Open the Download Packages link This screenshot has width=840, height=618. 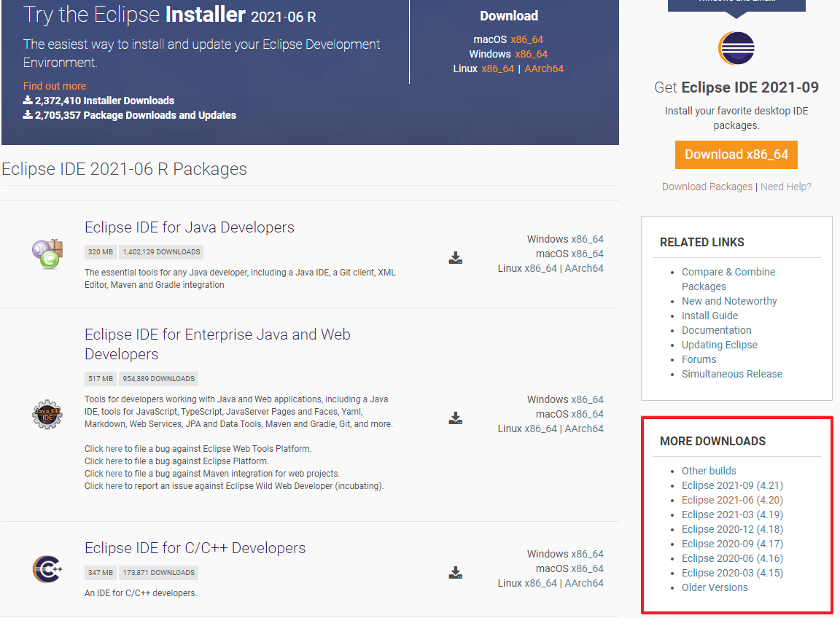point(707,187)
